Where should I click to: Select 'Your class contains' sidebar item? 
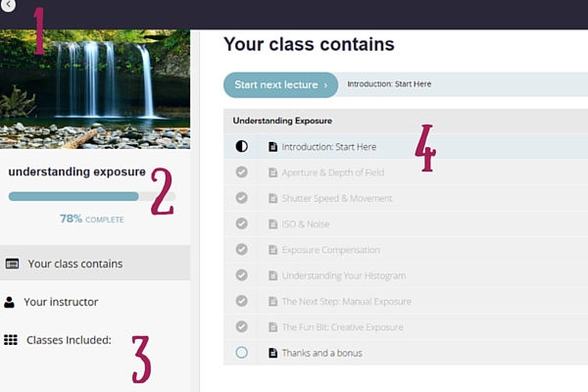click(95, 263)
